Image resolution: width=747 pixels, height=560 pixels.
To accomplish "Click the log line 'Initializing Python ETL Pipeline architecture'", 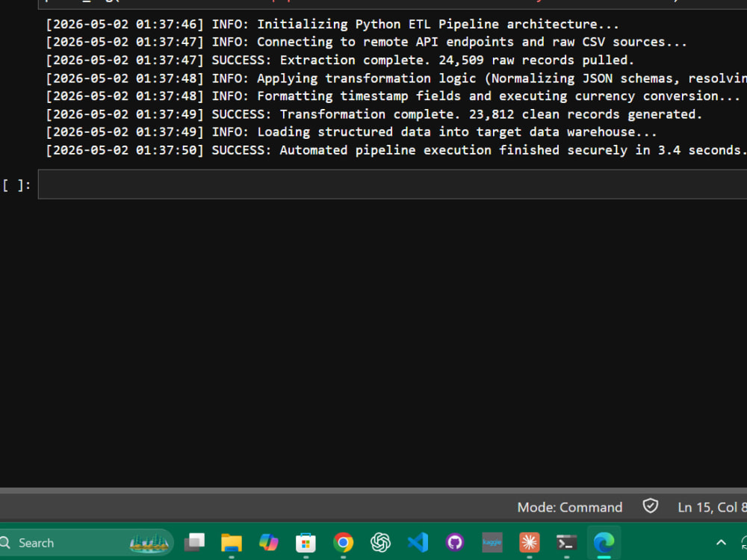I will point(332,25).
